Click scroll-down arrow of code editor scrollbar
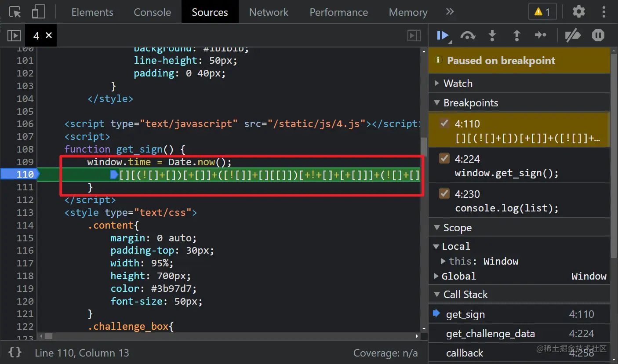 pos(424,328)
